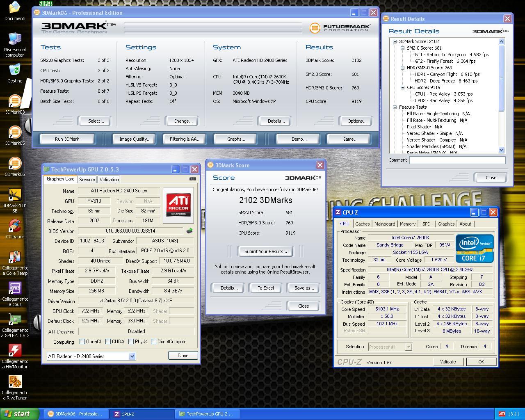Open CCleaner desktop shortcut
This screenshot has height=420, width=525.
pos(15,229)
